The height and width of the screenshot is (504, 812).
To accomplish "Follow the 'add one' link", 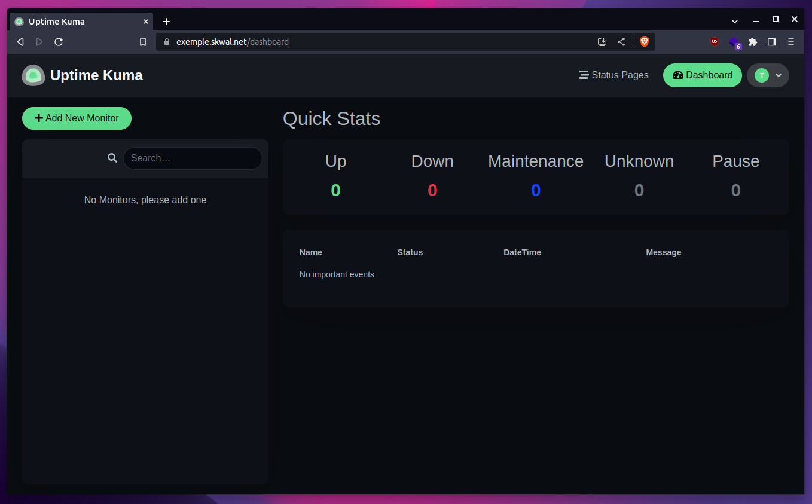I will (x=189, y=200).
